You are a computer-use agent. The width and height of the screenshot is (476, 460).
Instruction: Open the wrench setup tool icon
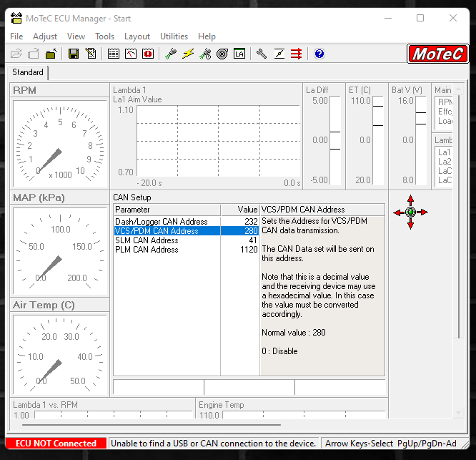(x=262, y=54)
